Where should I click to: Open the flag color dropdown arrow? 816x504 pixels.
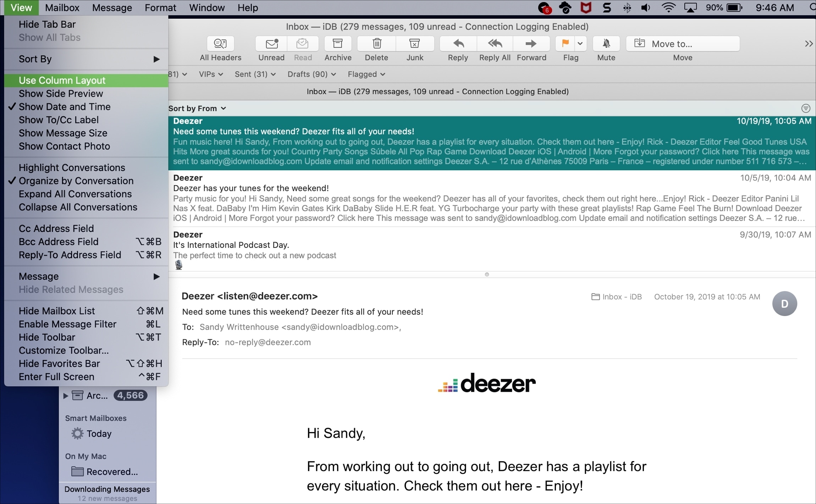click(580, 44)
